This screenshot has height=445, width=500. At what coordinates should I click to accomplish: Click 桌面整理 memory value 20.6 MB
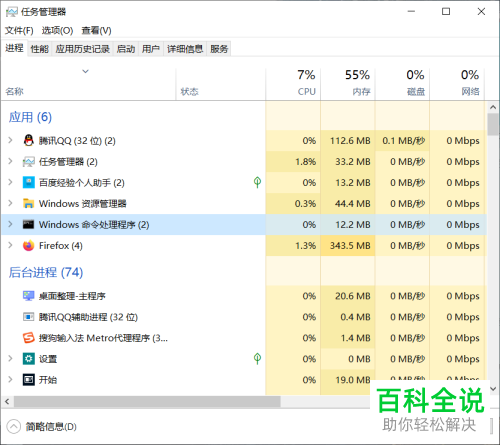pos(353,296)
